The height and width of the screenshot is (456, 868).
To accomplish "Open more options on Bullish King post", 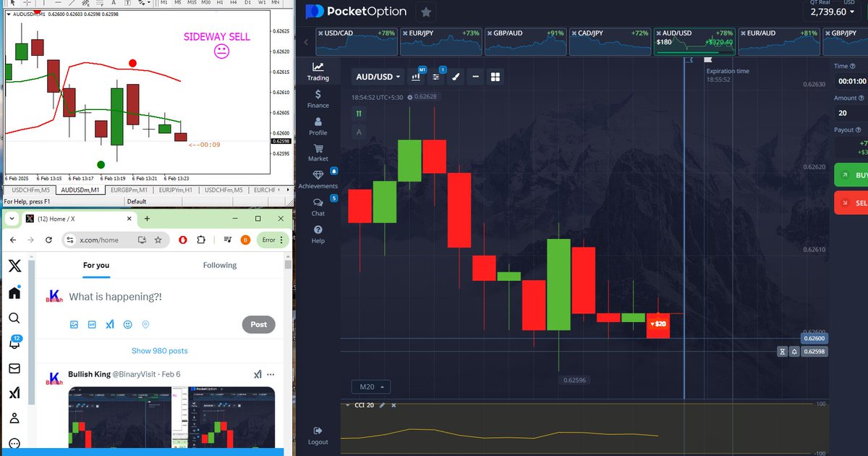I will 271,374.
